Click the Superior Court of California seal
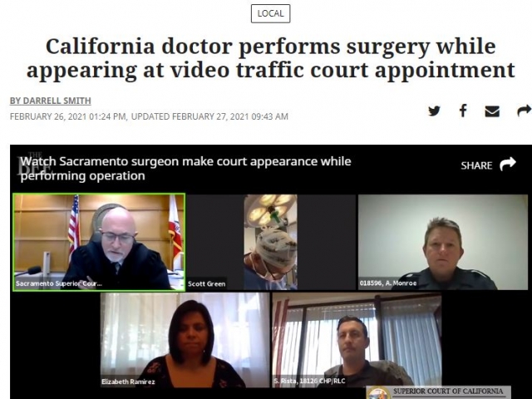This screenshot has width=532, height=399. [377, 393]
